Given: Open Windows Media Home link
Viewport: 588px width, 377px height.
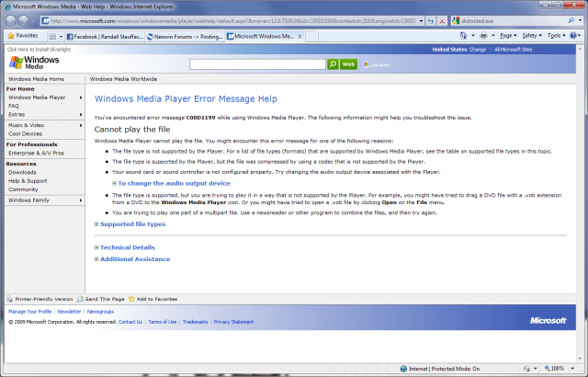Looking at the screenshot, I should click(36, 79).
